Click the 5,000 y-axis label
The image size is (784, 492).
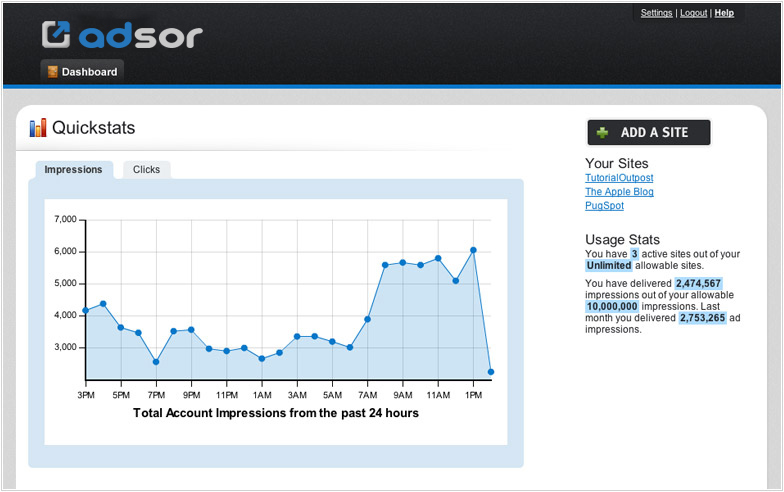point(66,284)
